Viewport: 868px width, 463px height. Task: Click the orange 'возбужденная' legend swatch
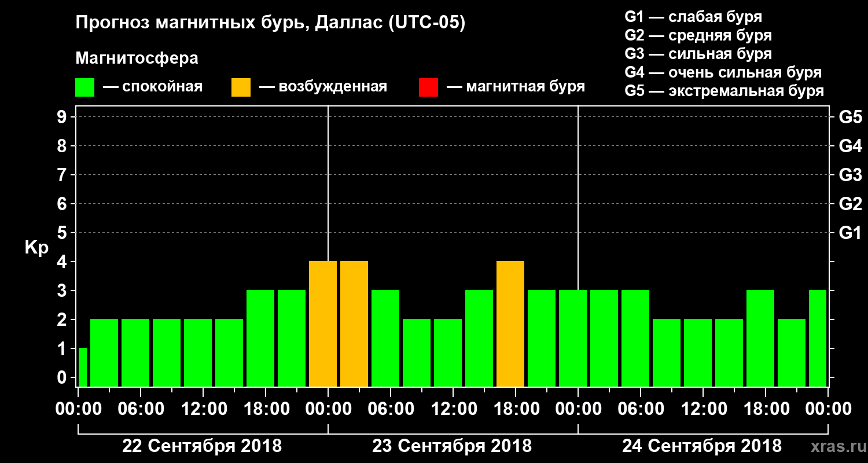(x=241, y=87)
